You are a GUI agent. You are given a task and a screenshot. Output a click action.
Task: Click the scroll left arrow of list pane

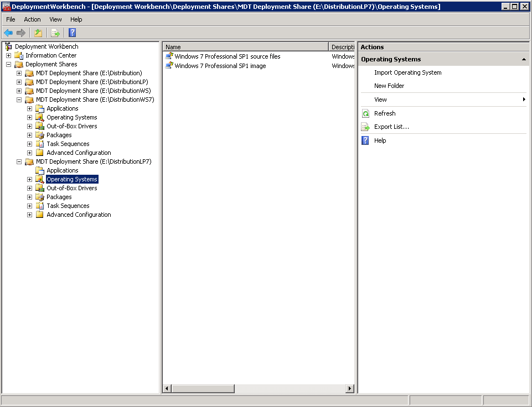point(167,388)
